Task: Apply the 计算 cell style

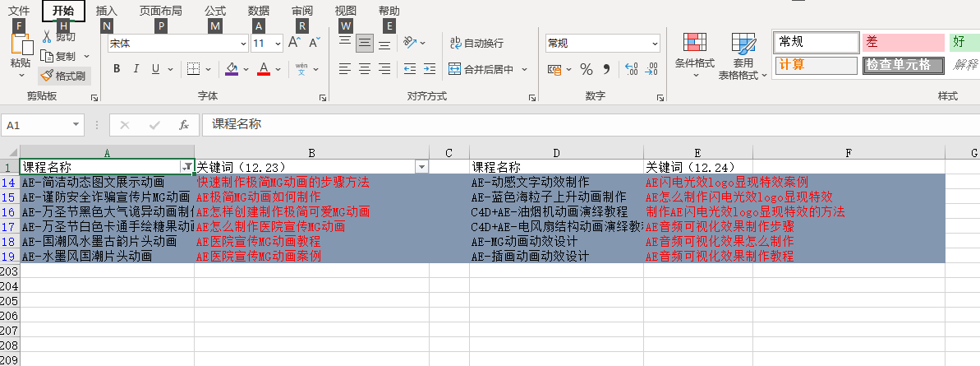Action: 817,65
